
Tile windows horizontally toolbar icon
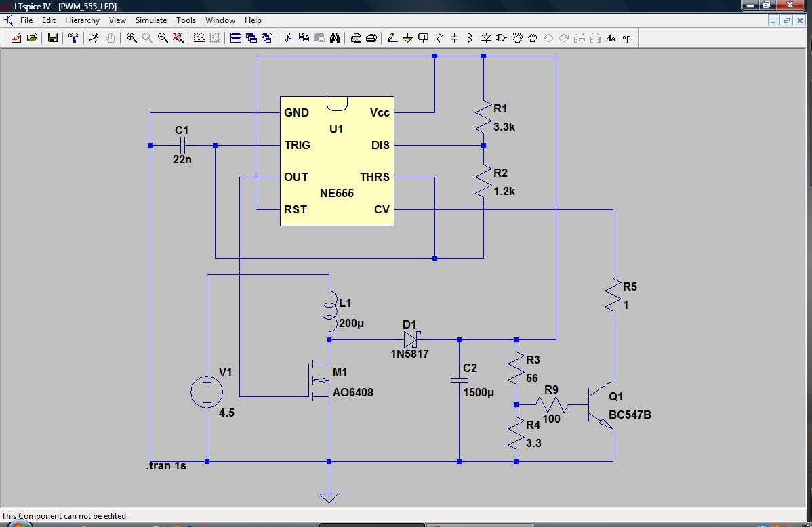[x=236, y=38]
